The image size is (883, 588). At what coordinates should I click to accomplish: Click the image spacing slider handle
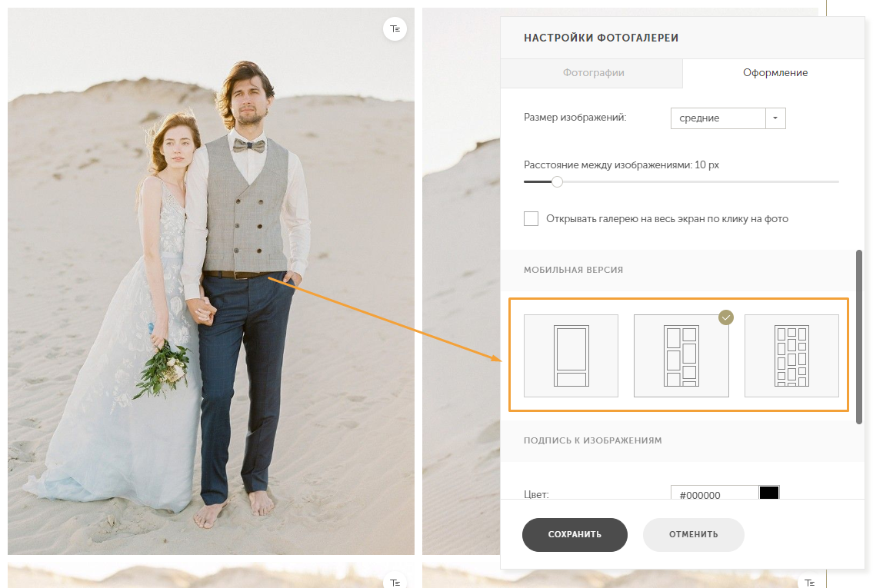tap(557, 182)
